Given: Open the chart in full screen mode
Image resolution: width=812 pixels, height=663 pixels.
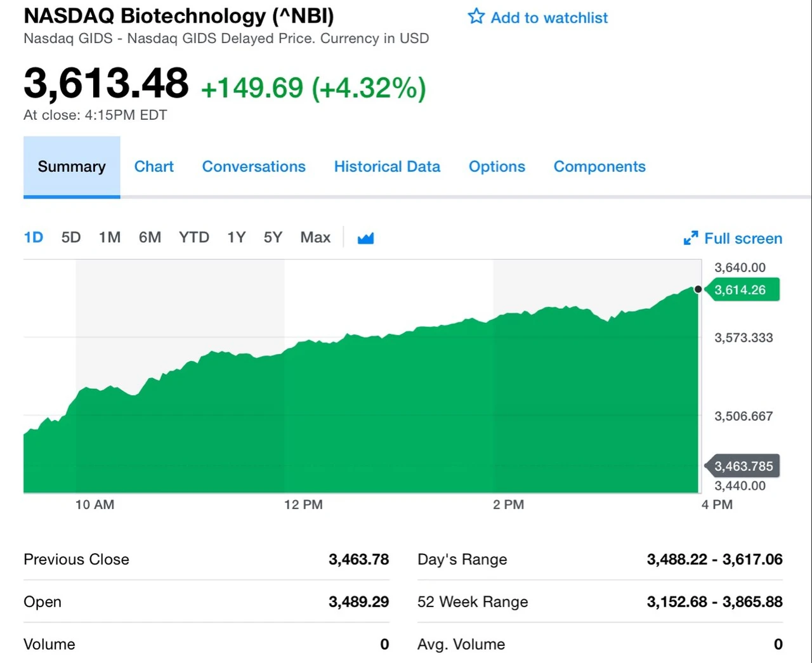Looking at the screenshot, I should (733, 238).
